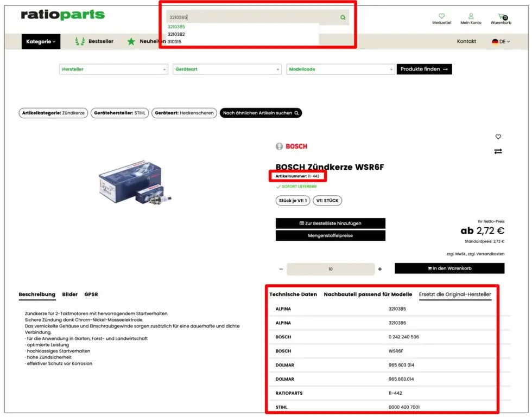This screenshot has height=417, width=532.
Task: Increase quantity with plus stepper
Action: [x=380, y=268]
